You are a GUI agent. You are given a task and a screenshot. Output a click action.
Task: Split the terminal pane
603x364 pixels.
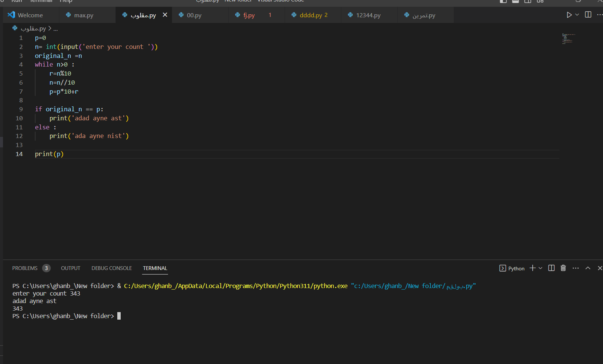pos(551,268)
